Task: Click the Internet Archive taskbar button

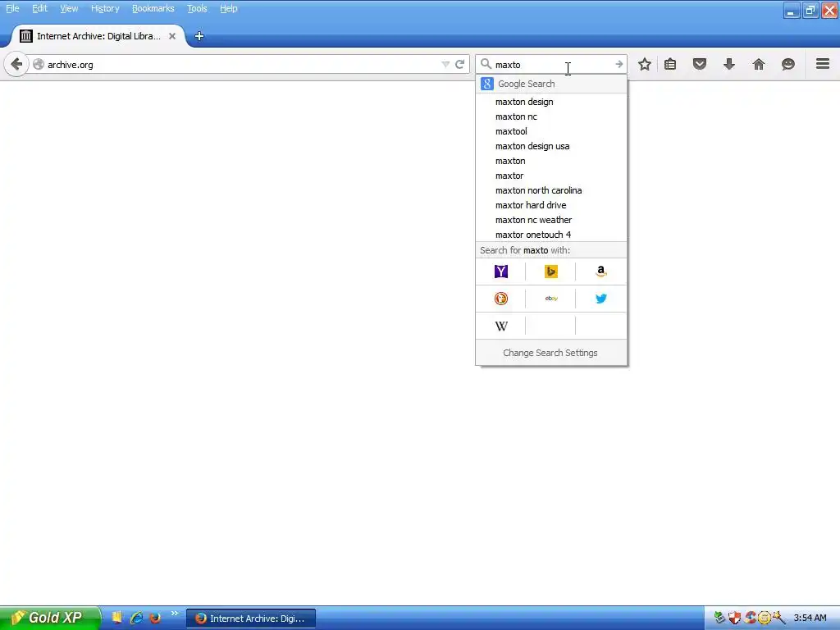Action: tap(251, 619)
